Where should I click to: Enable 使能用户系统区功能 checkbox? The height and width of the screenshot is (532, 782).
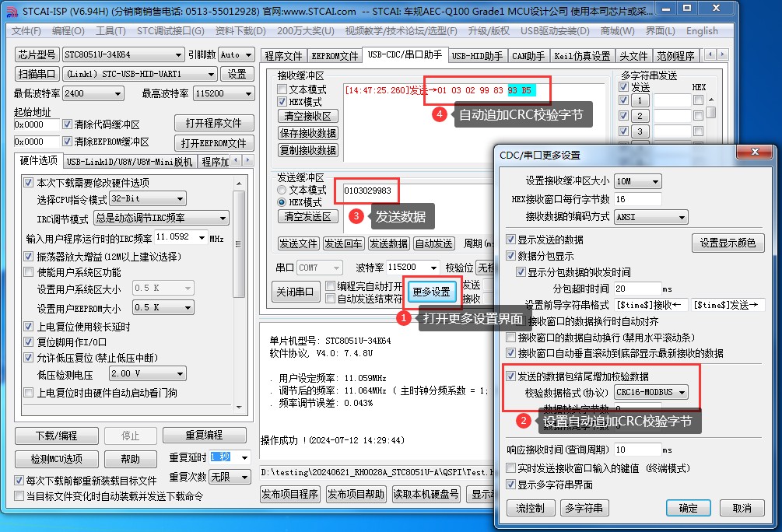click(x=29, y=272)
